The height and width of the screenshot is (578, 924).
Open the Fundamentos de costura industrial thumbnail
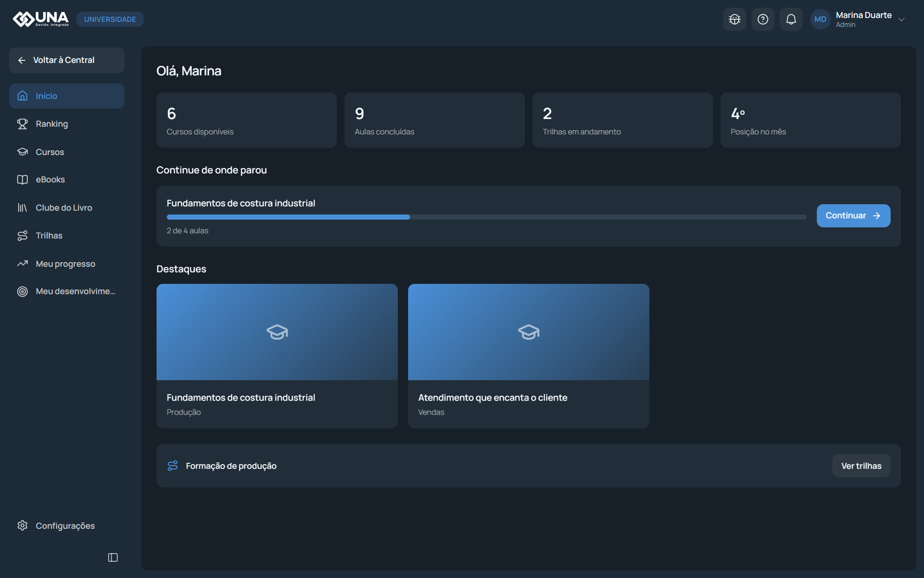point(277,332)
